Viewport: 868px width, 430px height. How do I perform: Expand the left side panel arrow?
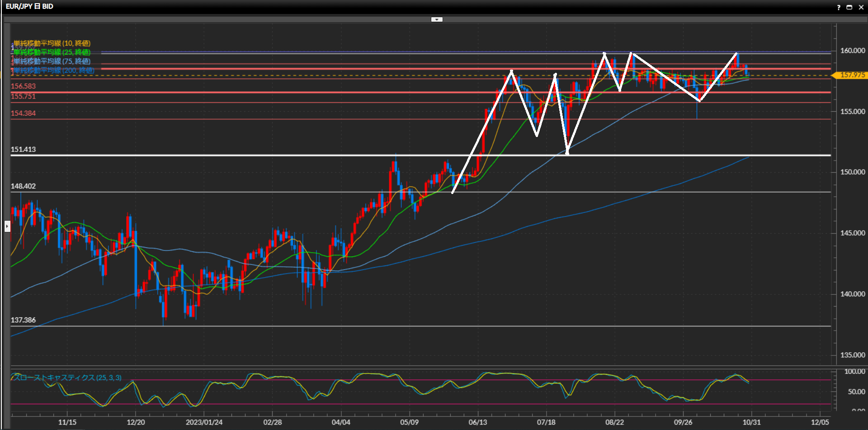click(x=7, y=226)
